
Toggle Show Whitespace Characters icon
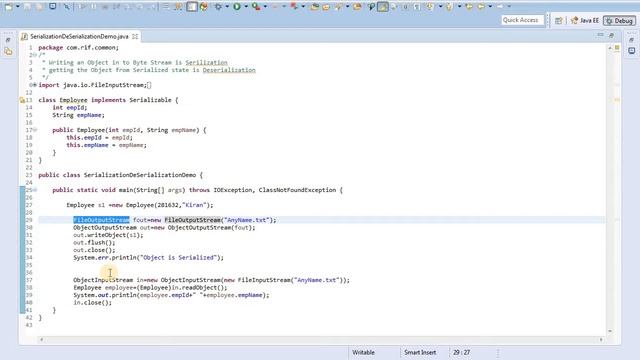pos(417,7)
